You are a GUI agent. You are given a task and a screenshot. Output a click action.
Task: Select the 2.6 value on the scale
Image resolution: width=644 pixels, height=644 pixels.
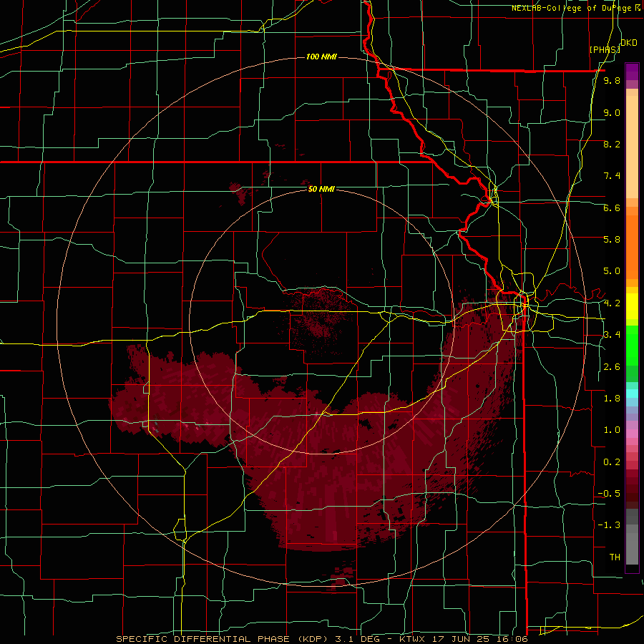point(612,367)
